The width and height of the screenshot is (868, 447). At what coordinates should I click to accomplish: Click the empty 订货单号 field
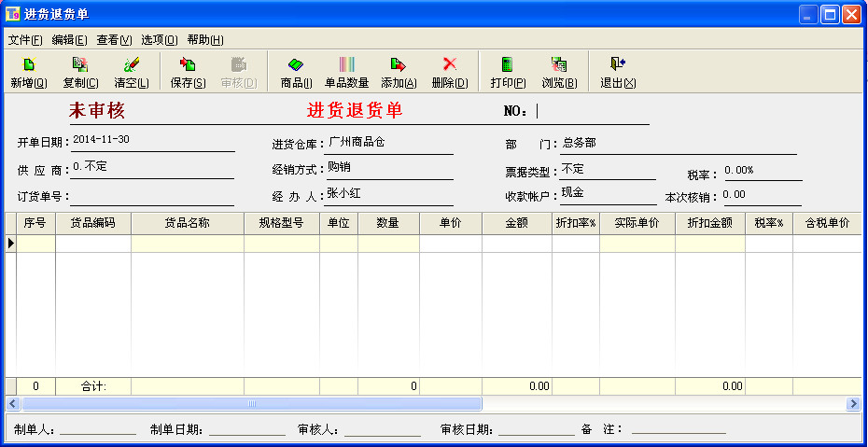point(152,196)
